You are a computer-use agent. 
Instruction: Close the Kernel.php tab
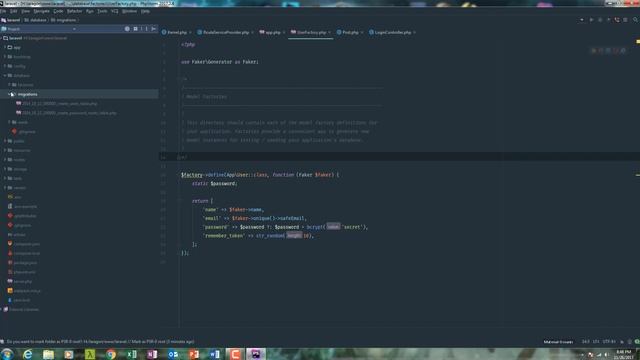coord(190,32)
